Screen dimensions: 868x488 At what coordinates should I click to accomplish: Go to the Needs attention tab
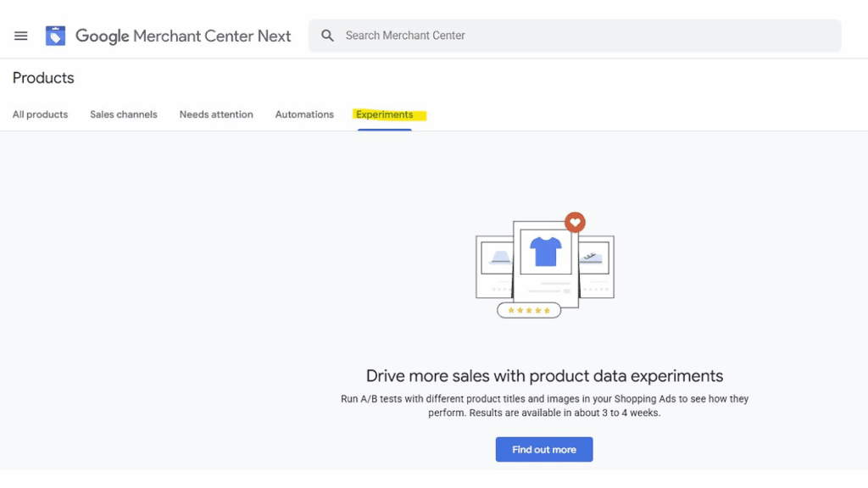(x=216, y=114)
